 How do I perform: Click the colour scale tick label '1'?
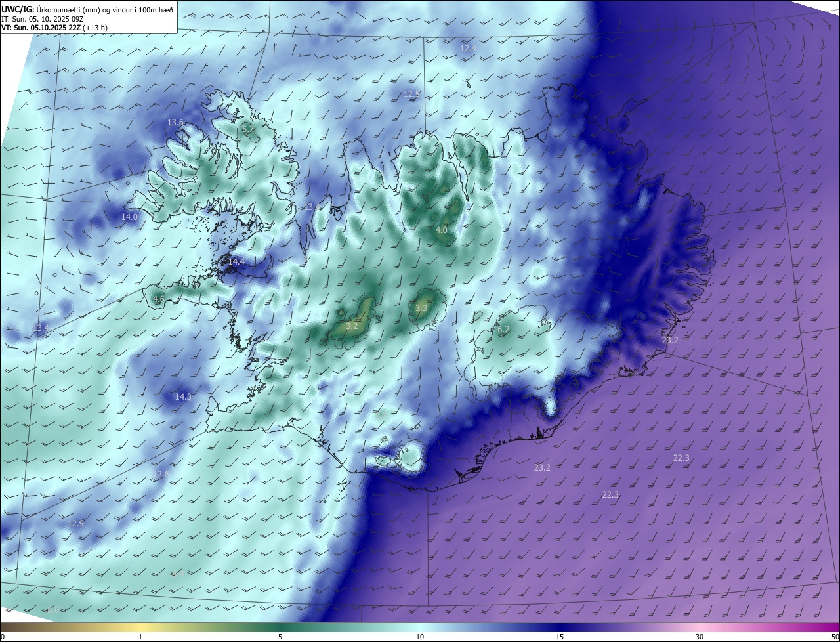point(140,637)
